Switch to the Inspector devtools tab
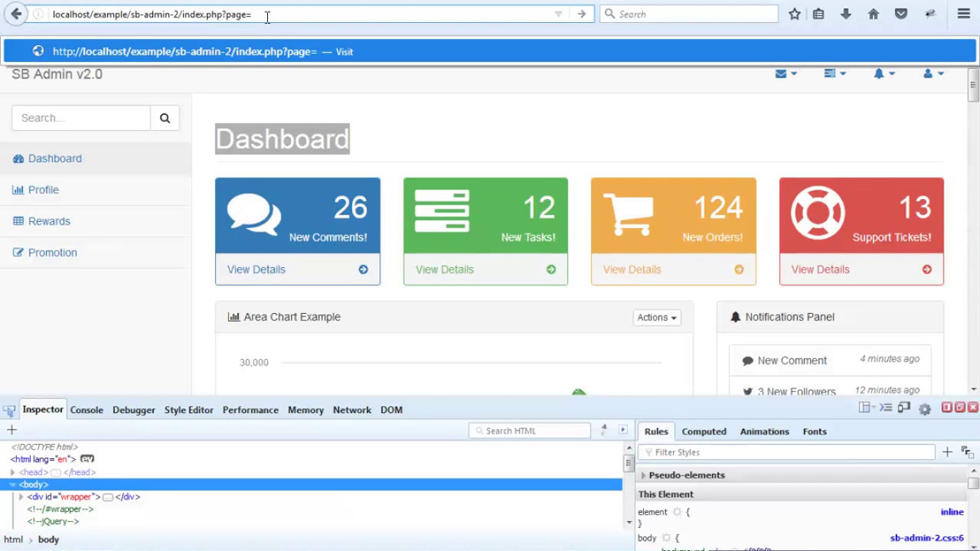The width and height of the screenshot is (980, 551). pyautogui.click(x=43, y=409)
